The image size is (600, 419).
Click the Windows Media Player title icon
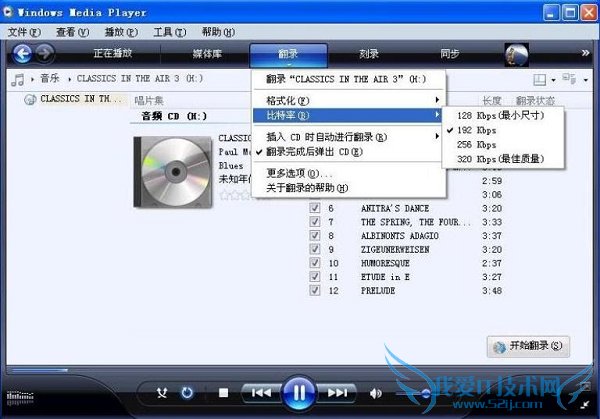click(8, 12)
